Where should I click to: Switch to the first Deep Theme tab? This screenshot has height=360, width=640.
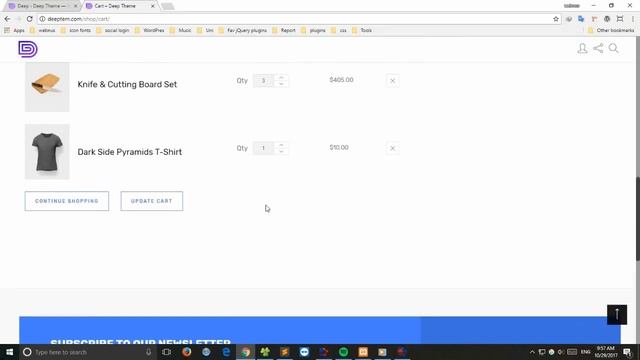click(x=41, y=6)
